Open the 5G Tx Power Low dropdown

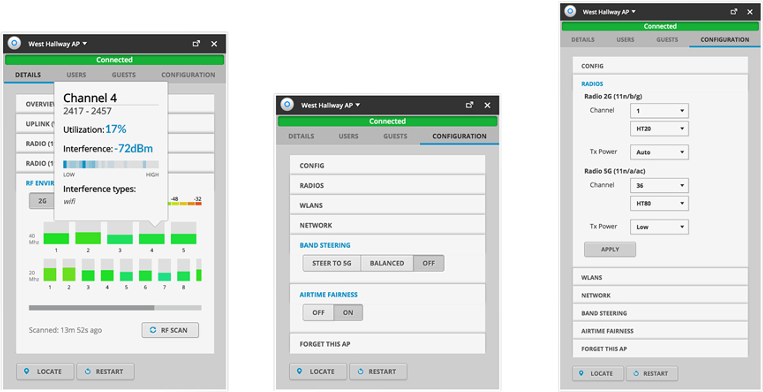point(659,227)
